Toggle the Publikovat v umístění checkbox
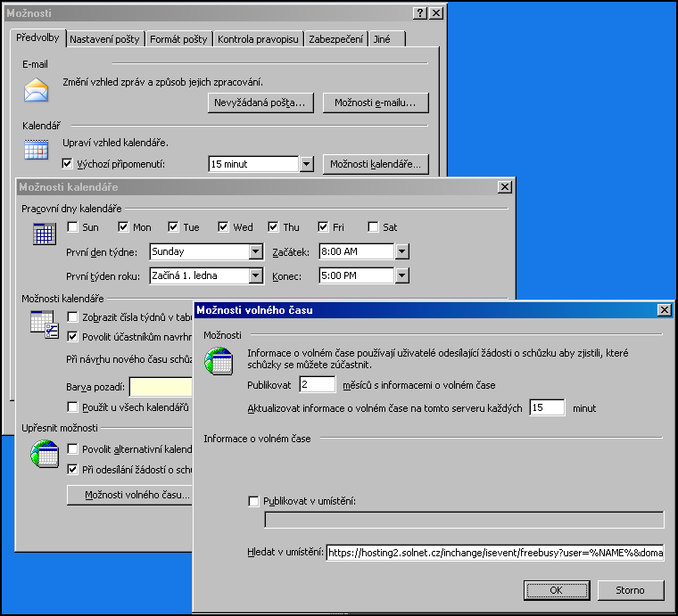The width and height of the screenshot is (678, 616). coord(253,501)
